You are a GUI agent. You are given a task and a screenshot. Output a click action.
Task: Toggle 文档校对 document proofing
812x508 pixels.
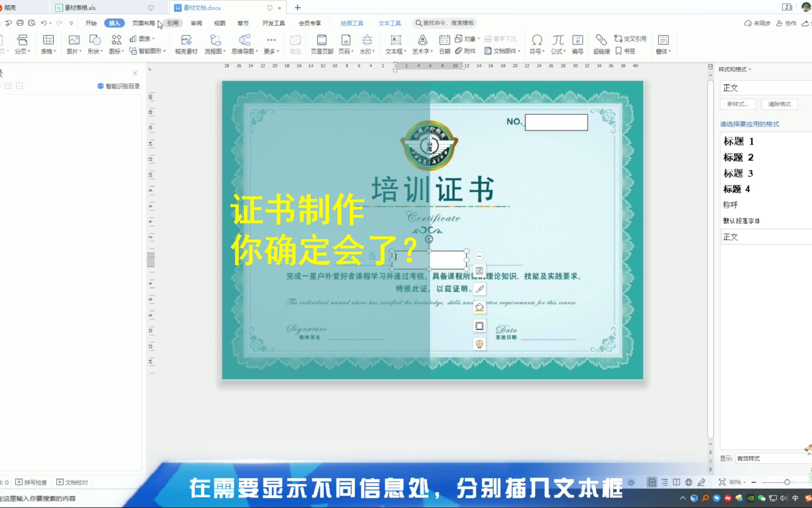tap(72, 482)
